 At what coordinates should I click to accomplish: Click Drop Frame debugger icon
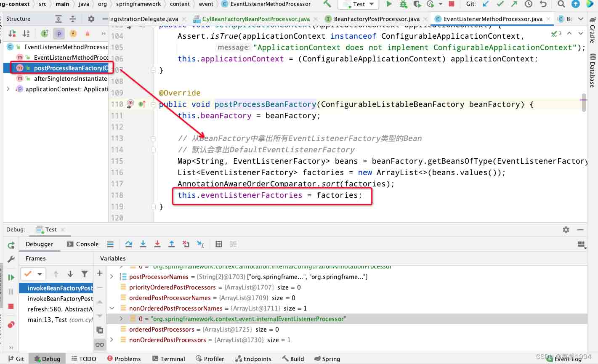186,244
